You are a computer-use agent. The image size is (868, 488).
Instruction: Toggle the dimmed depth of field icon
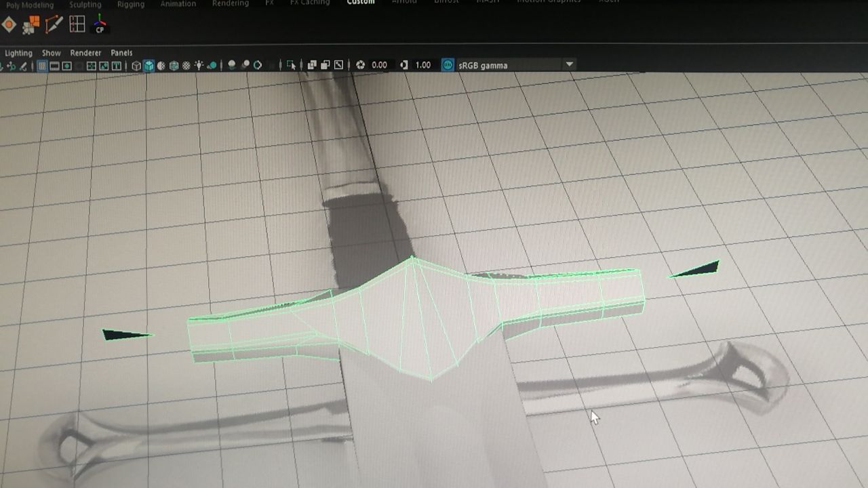[x=271, y=66]
